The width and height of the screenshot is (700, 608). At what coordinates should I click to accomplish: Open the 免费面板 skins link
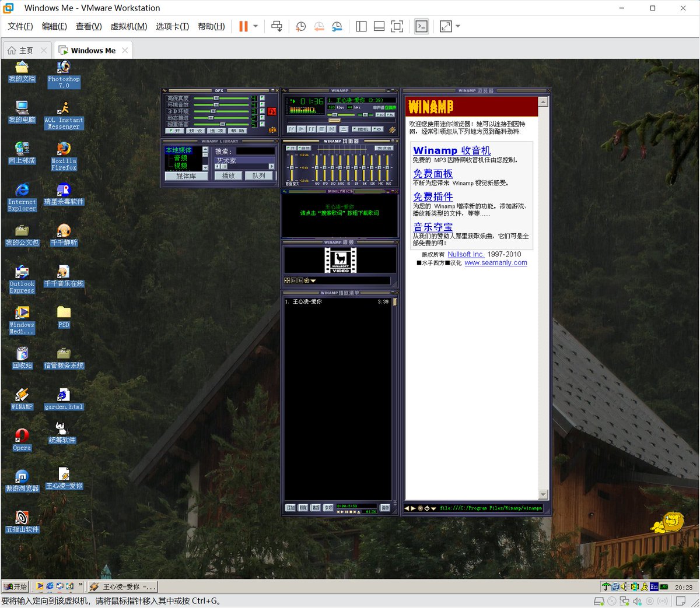click(433, 174)
